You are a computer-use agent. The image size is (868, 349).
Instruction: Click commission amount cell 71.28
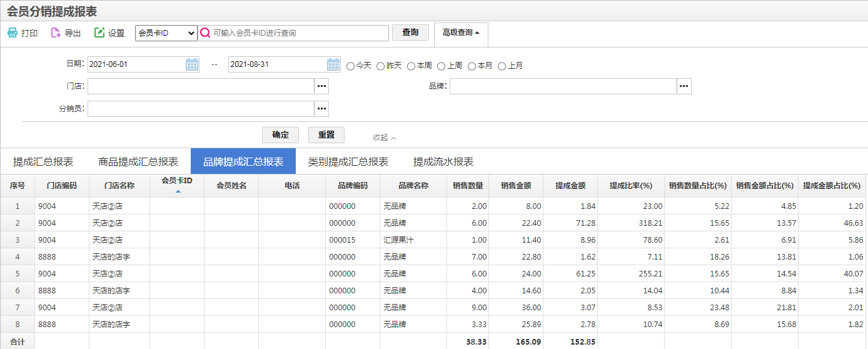tap(570, 223)
